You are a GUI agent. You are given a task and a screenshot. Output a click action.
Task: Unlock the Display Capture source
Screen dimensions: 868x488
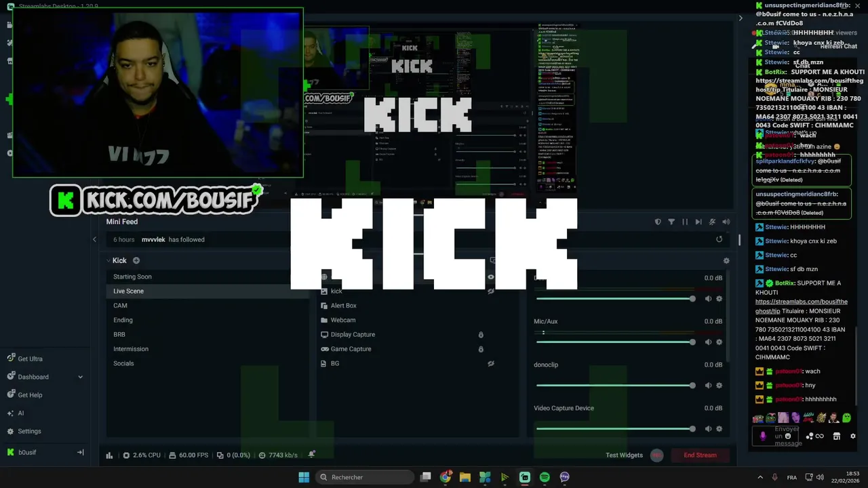481,335
